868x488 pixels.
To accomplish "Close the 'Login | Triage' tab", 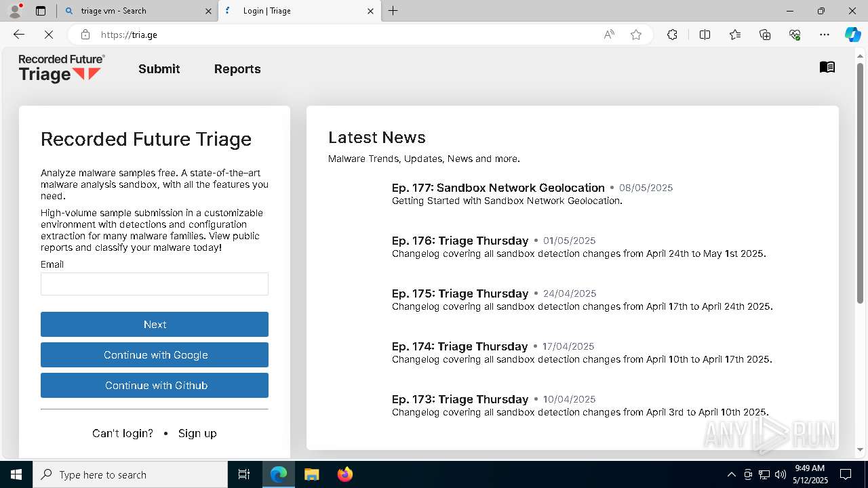I will tap(370, 11).
